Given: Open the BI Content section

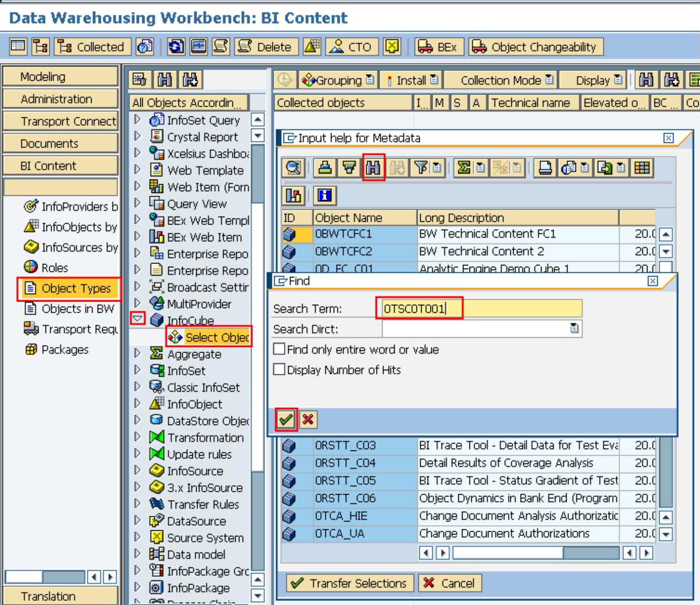Looking at the screenshot, I should 60,166.
